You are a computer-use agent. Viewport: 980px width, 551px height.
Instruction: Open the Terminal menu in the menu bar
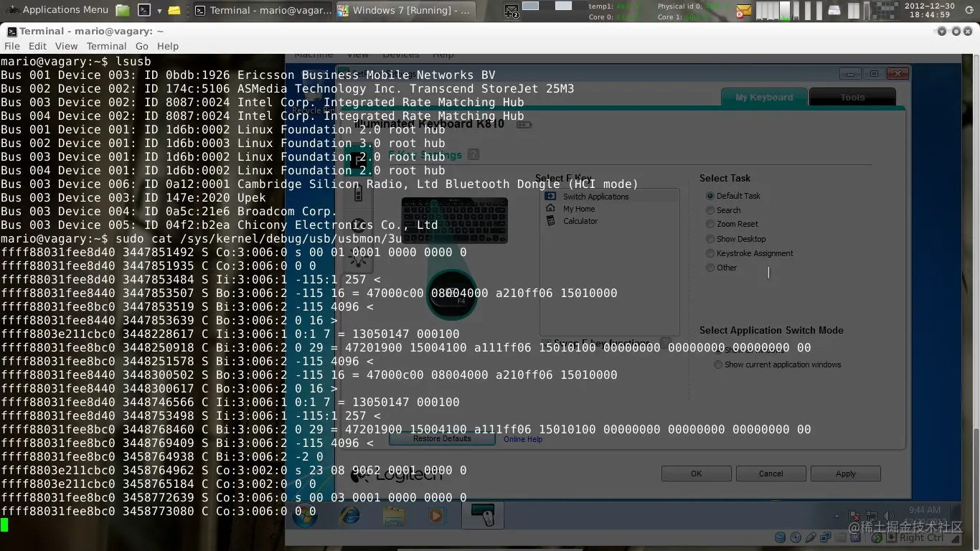(x=107, y=46)
